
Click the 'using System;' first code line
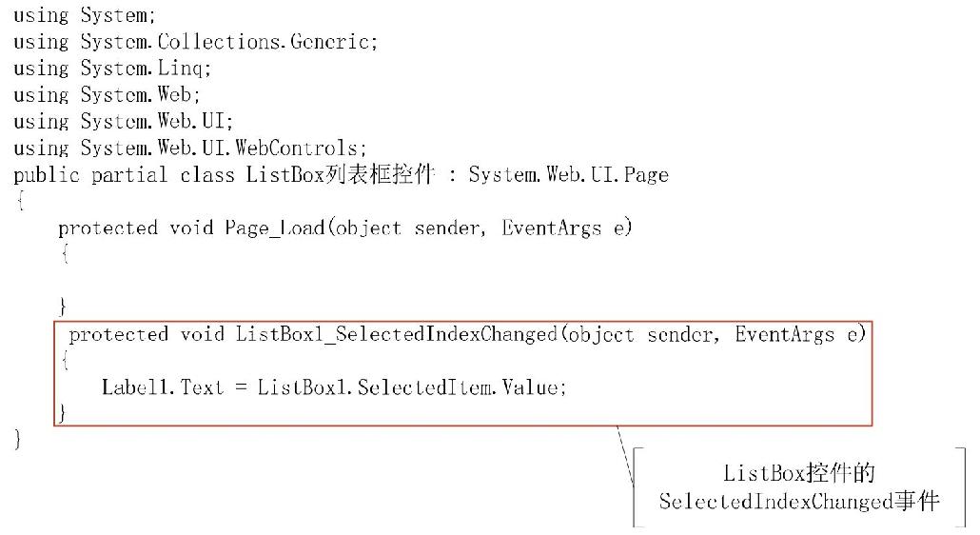[85, 15]
